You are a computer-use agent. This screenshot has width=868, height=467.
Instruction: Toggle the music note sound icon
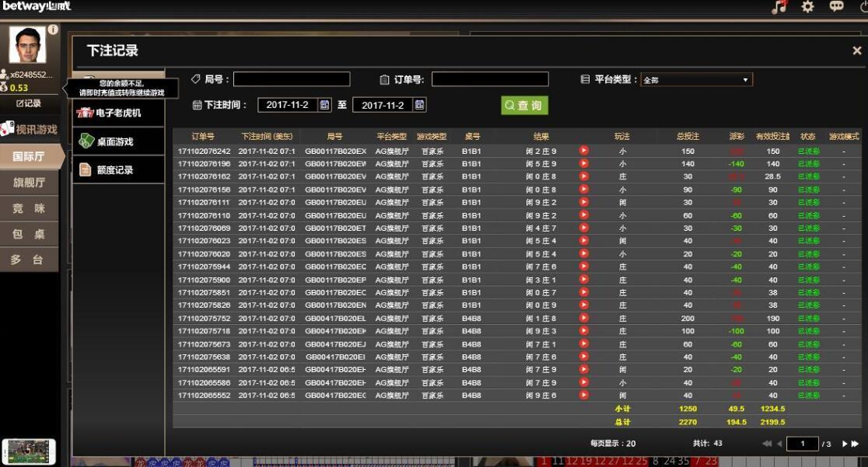coord(779,7)
